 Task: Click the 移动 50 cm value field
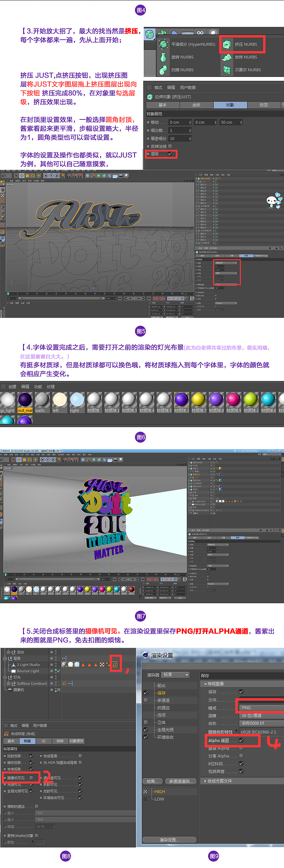pyautogui.click(x=231, y=122)
